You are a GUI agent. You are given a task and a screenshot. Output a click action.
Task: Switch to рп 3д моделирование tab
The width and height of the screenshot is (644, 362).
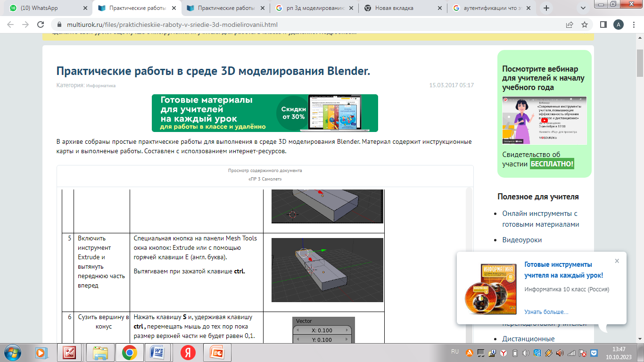314,8
